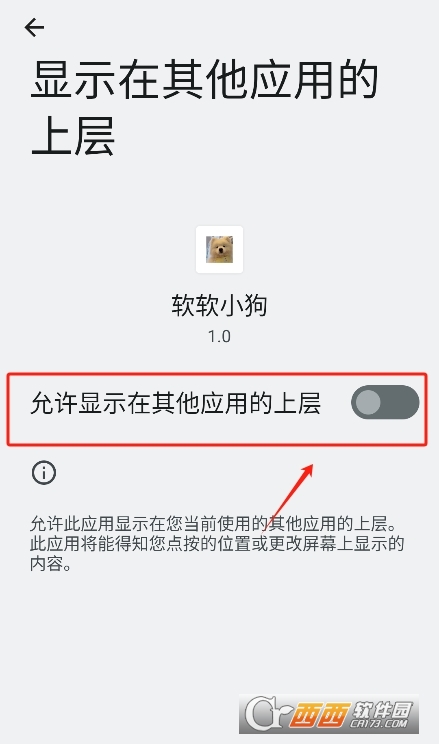This screenshot has height=744, width=439.
Task: Click the 西西 orange watermark characters
Action: 317,715
